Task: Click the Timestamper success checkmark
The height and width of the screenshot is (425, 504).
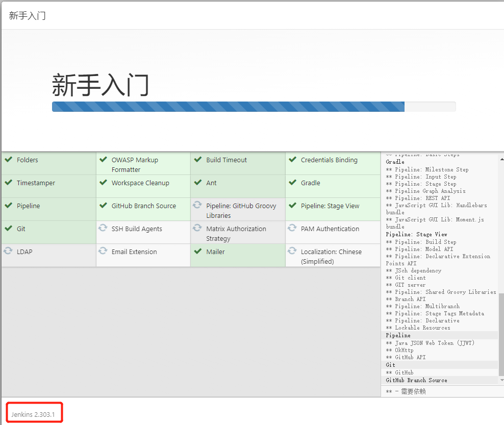Action: (9, 182)
